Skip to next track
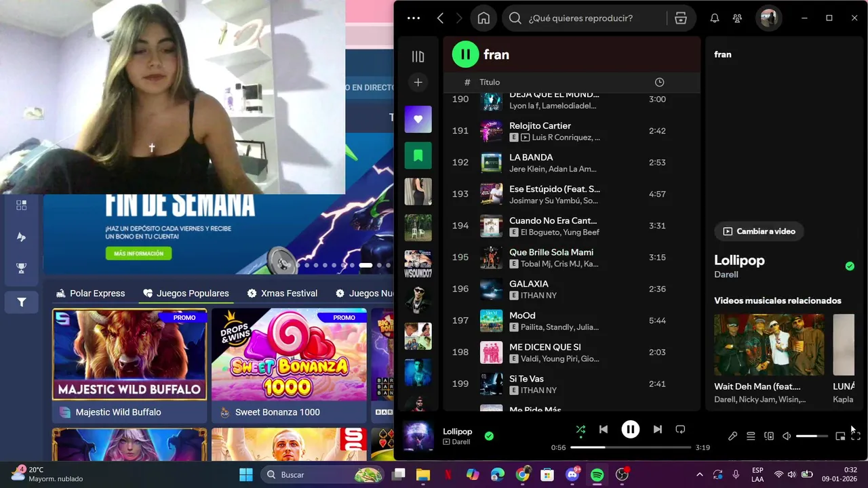This screenshot has height=488, width=868. click(657, 429)
